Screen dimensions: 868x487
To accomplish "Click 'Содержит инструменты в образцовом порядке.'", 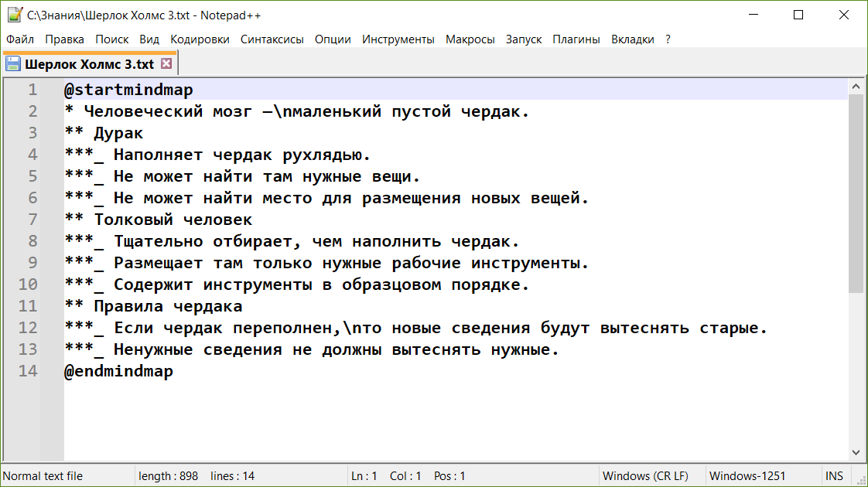I will click(322, 284).
